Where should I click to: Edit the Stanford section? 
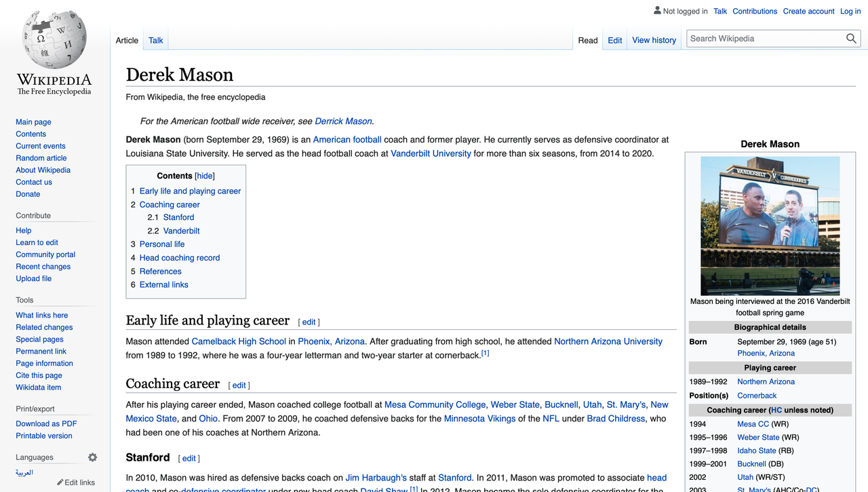189,459
